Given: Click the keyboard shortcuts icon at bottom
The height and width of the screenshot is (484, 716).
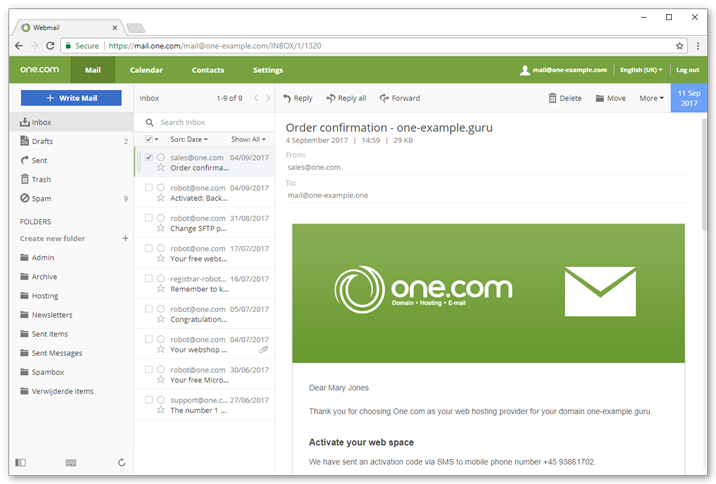Looking at the screenshot, I should tap(71, 463).
